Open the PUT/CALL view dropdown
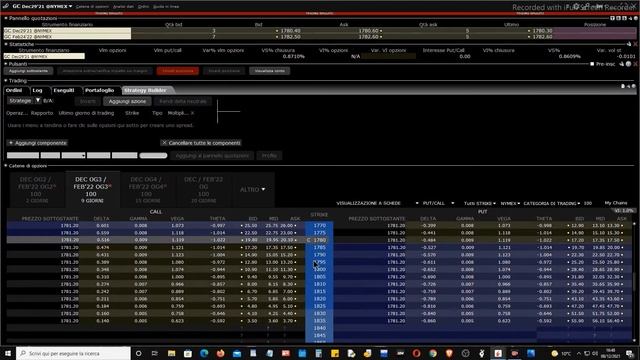Viewport: 640px width, 360px height. pos(438,203)
